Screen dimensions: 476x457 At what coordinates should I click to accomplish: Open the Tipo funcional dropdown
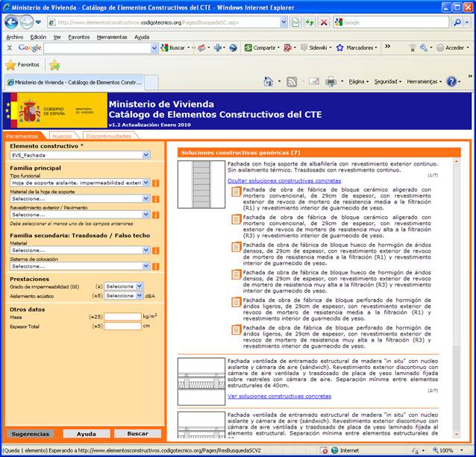click(80, 183)
